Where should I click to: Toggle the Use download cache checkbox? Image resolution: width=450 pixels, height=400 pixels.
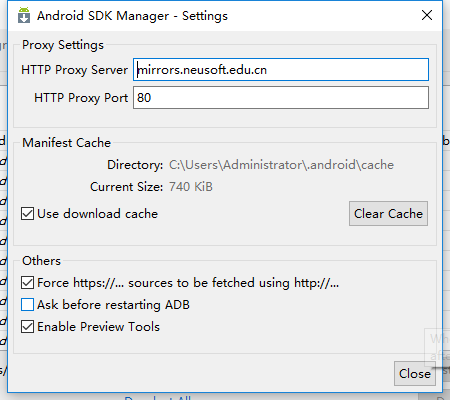pyautogui.click(x=27, y=214)
